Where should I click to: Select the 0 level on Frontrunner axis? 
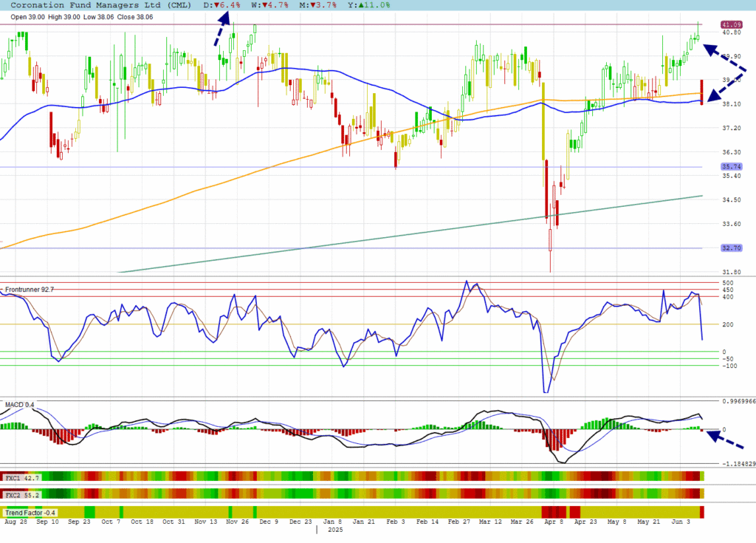coord(724,352)
